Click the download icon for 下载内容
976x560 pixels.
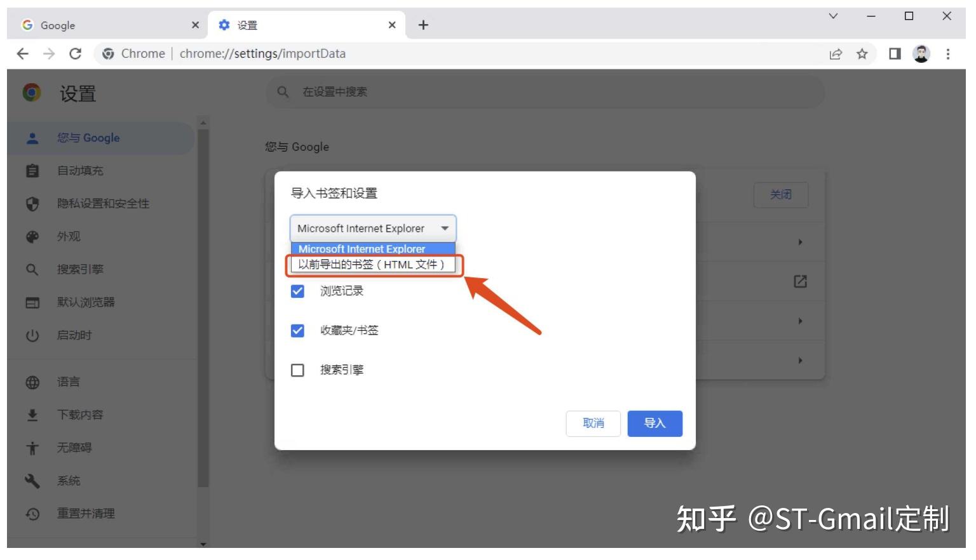32,415
